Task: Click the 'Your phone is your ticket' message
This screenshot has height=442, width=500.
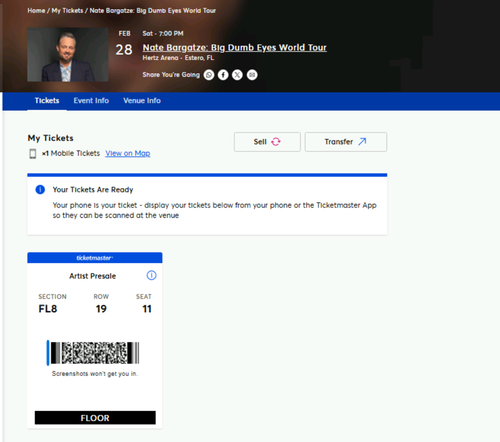Action: click(215, 210)
